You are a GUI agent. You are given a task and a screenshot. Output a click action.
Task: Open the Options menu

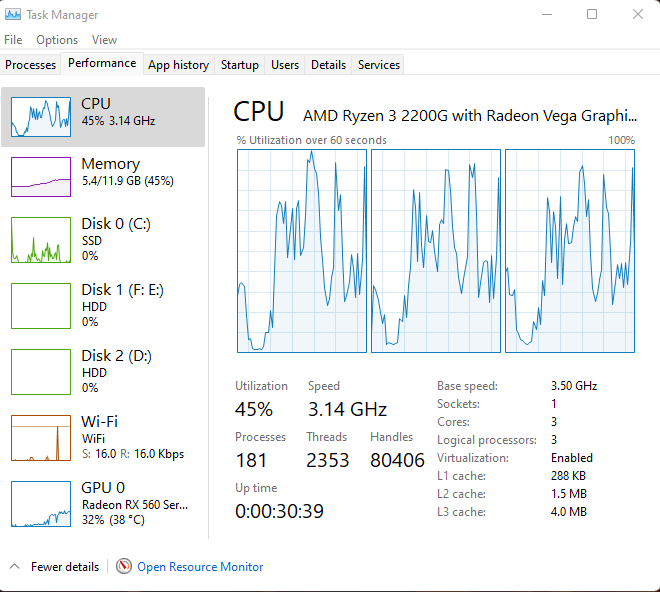57,40
